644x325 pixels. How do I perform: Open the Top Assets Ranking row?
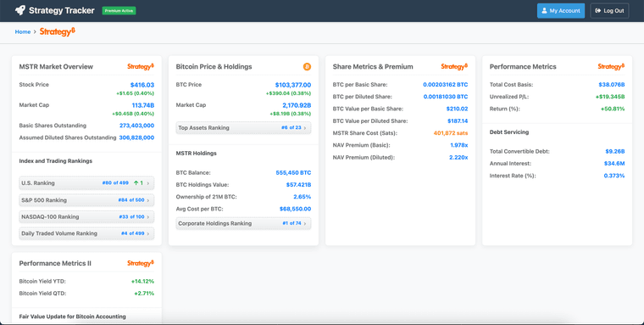pyautogui.click(x=243, y=128)
